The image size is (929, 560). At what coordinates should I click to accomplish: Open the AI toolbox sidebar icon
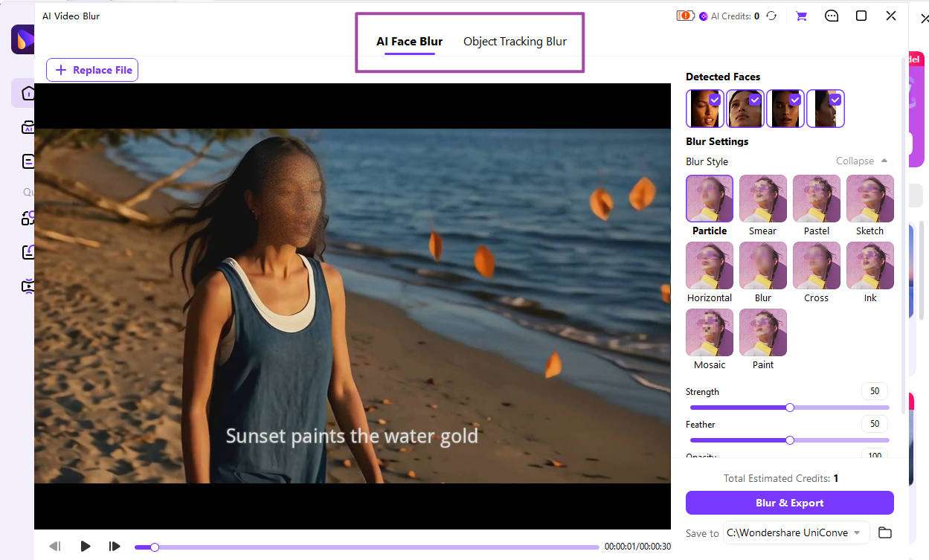pyautogui.click(x=28, y=127)
